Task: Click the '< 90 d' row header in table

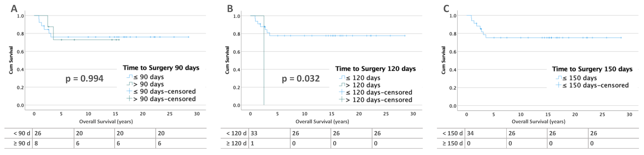Action: (22, 133)
